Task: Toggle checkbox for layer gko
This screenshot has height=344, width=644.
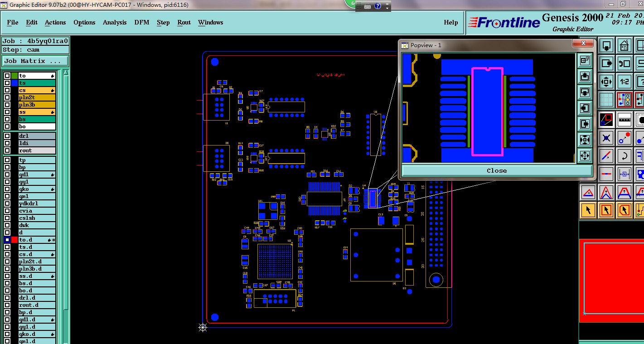Action: [x=7, y=189]
